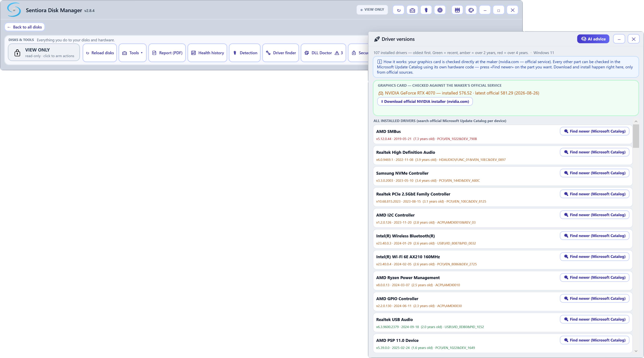644x358 pixels.
Task: Find newer driver for Realtek High Definition Audio
Action: pos(594,152)
